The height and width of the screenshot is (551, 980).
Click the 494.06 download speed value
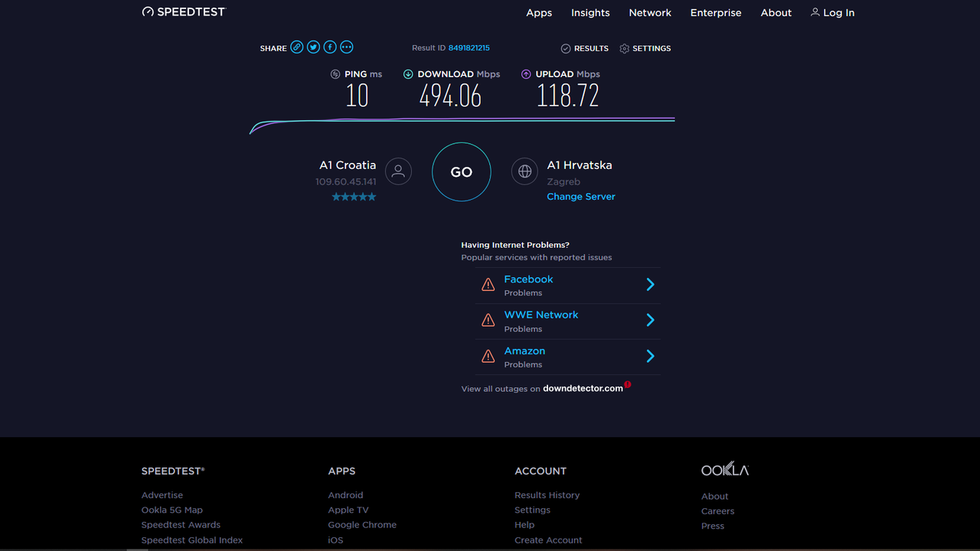coord(450,96)
